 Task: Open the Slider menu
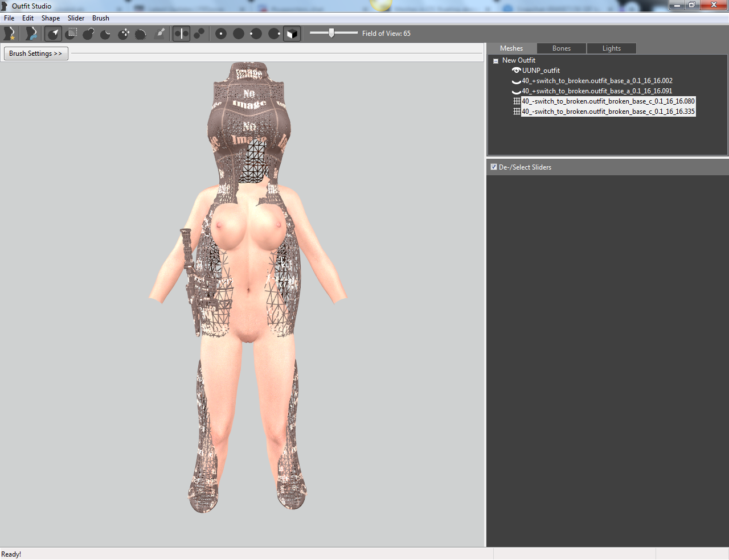[x=76, y=18]
